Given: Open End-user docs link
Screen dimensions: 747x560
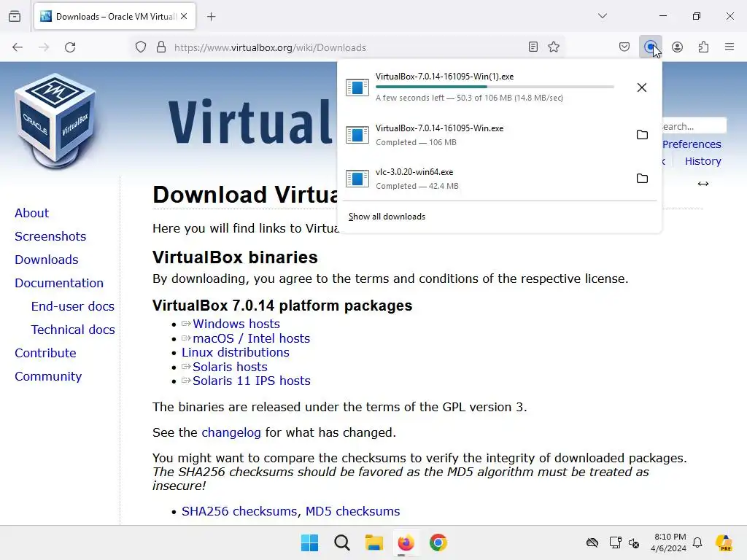Looking at the screenshot, I should (73, 306).
